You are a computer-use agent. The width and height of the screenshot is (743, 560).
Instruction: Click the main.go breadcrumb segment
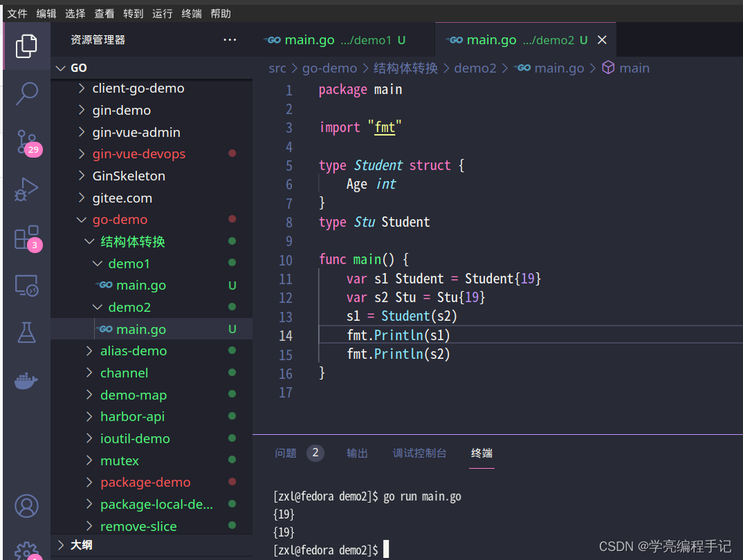559,68
